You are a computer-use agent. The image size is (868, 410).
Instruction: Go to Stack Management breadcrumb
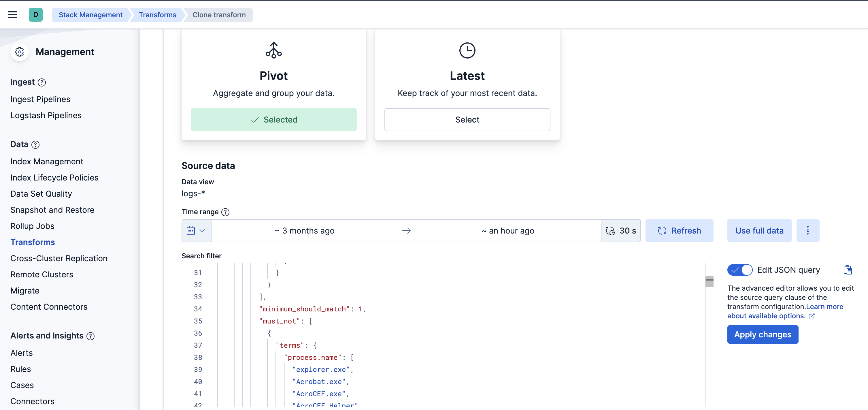[x=90, y=15]
